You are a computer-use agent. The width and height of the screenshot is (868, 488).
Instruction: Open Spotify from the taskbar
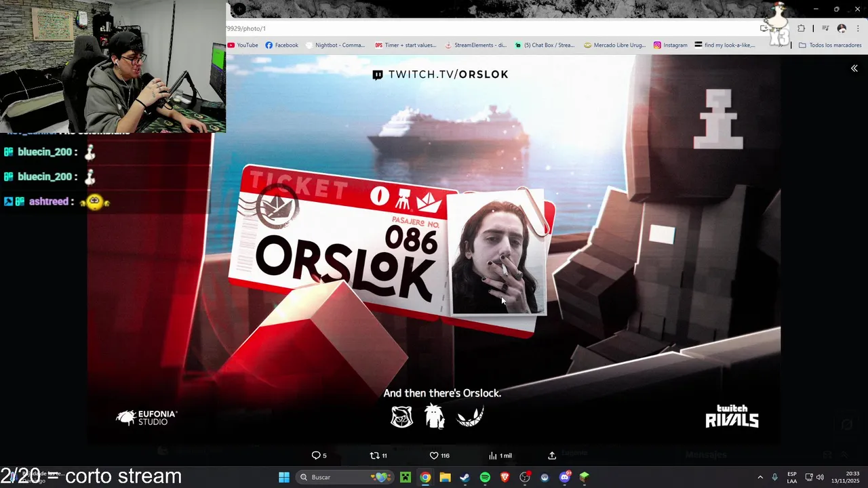coord(485,477)
